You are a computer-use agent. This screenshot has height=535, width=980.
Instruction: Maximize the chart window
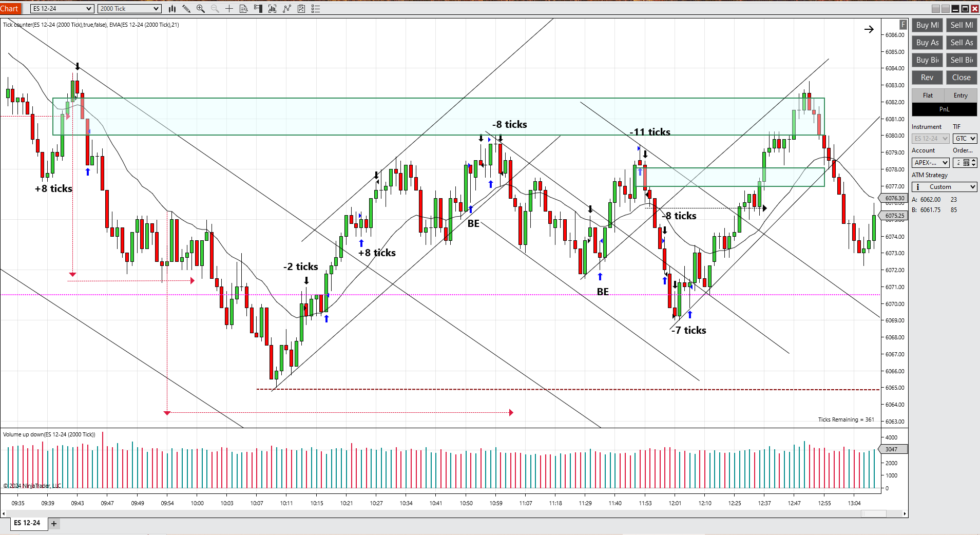coord(965,9)
